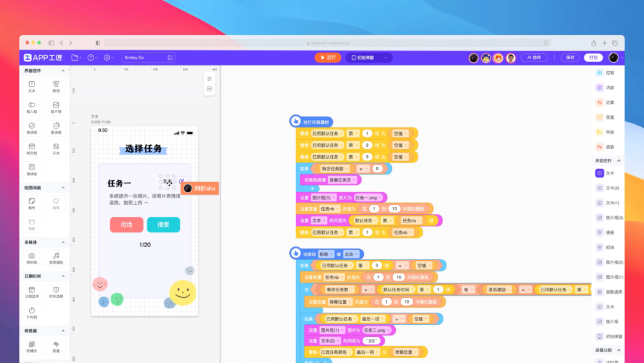The height and width of the screenshot is (363, 644).
Task: Open a new Safari tab with the plus icon
Action: pos(604,43)
